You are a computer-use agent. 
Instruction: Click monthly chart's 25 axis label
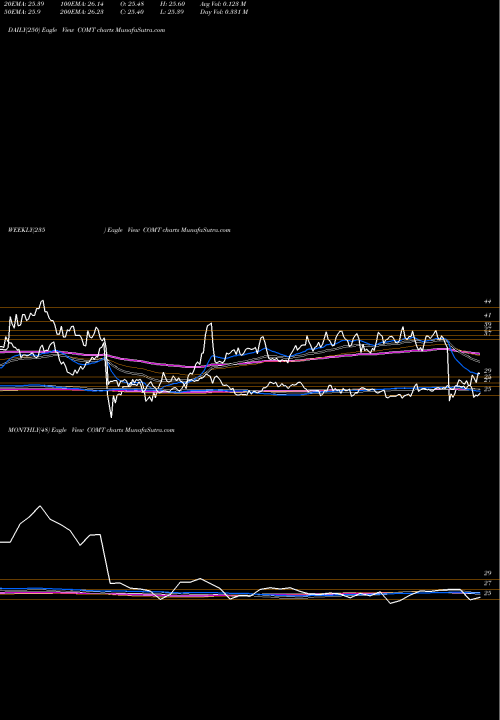click(488, 593)
